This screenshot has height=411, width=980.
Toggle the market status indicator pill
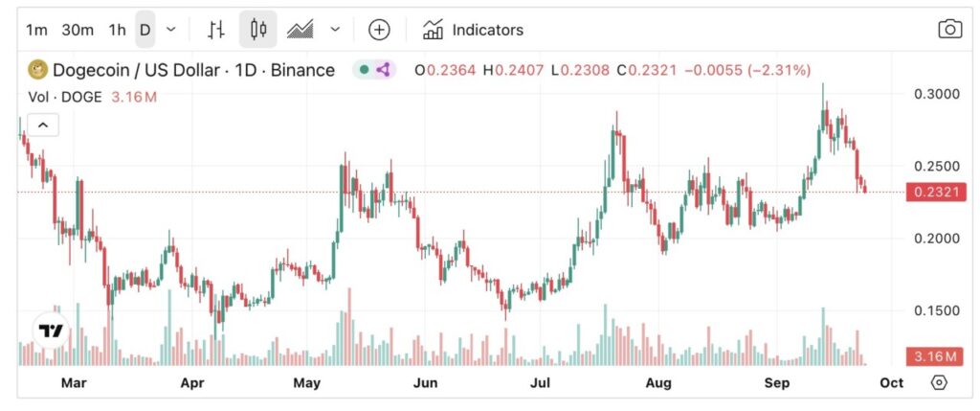tap(374, 70)
